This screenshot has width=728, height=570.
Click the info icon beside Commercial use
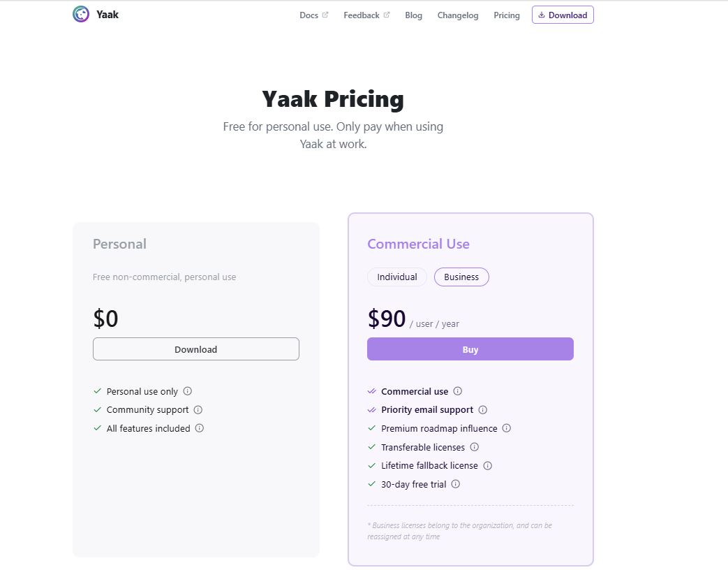tap(458, 391)
